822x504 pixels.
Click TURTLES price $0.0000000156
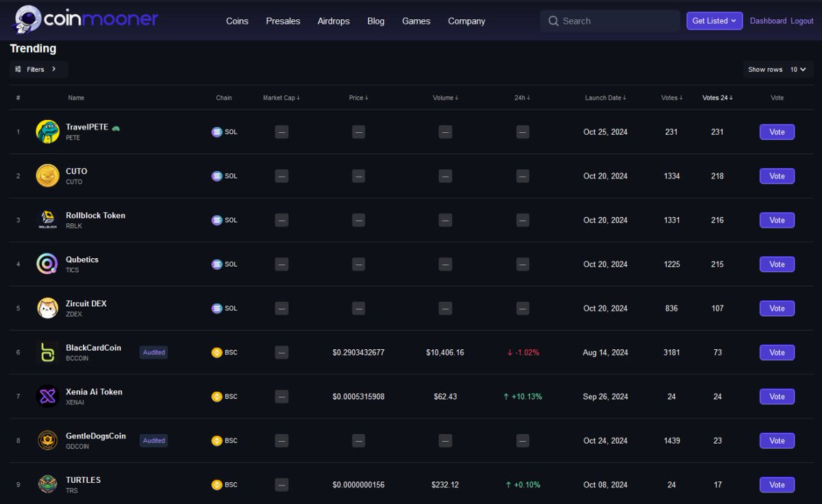pos(358,485)
